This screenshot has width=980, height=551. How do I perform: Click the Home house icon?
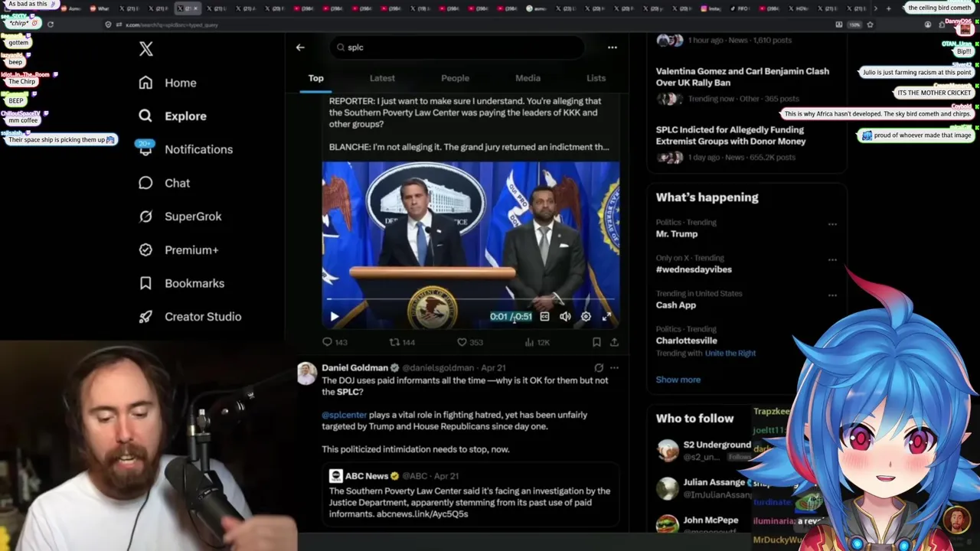coord(145,83)
